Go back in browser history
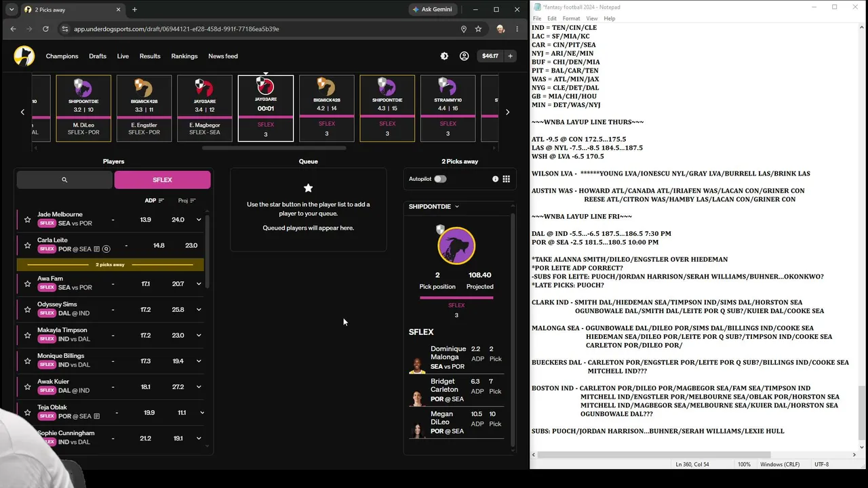Screen dimensions: 868x488 tap(13, 29)
